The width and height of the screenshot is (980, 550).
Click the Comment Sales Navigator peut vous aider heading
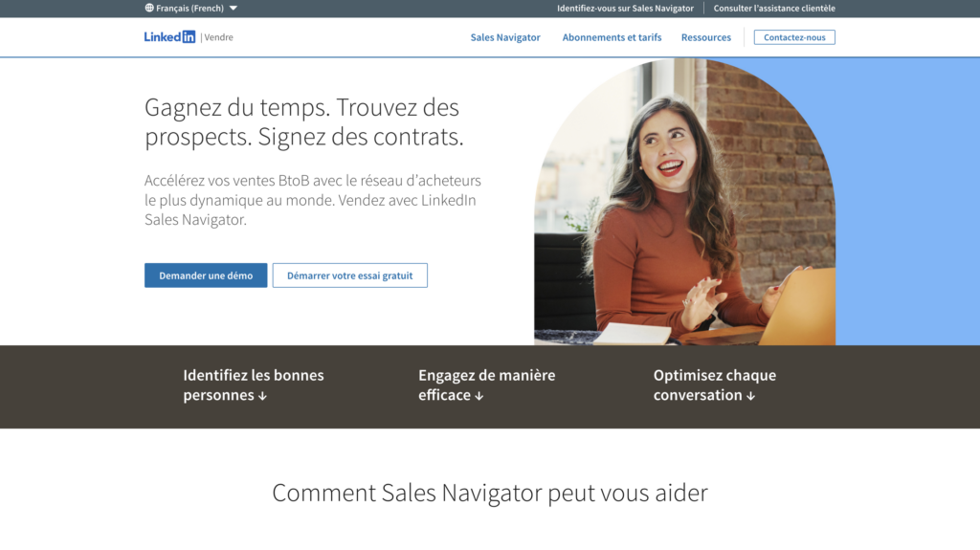coord(490,493)
